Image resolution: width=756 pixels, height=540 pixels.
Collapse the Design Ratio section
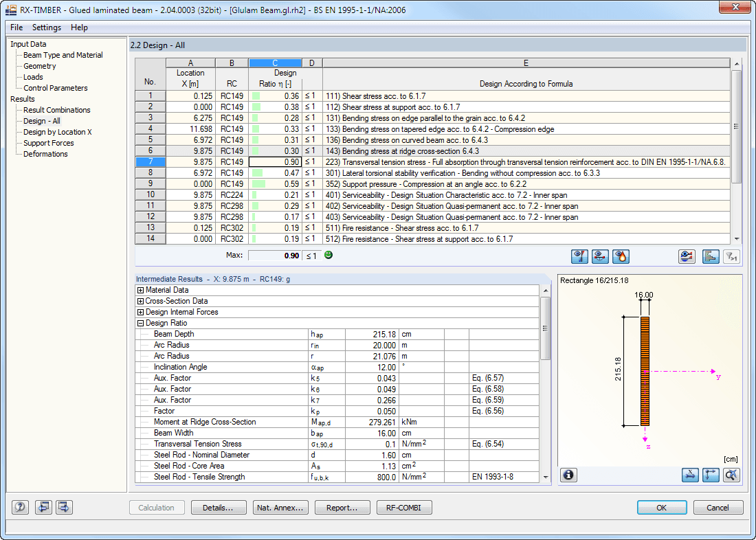[x=142, y=323]
